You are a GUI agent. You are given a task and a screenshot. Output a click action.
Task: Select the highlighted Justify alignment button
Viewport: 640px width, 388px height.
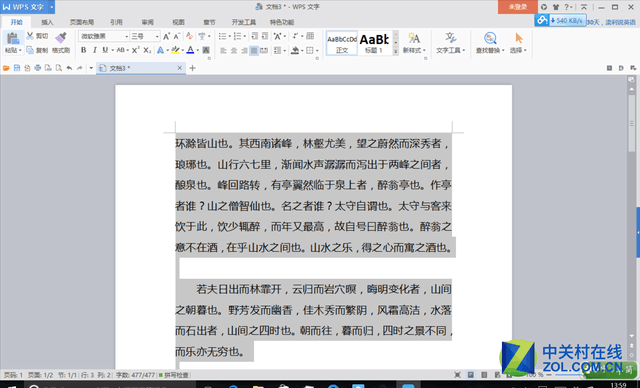pyautogui.click(x=254, y=51)
